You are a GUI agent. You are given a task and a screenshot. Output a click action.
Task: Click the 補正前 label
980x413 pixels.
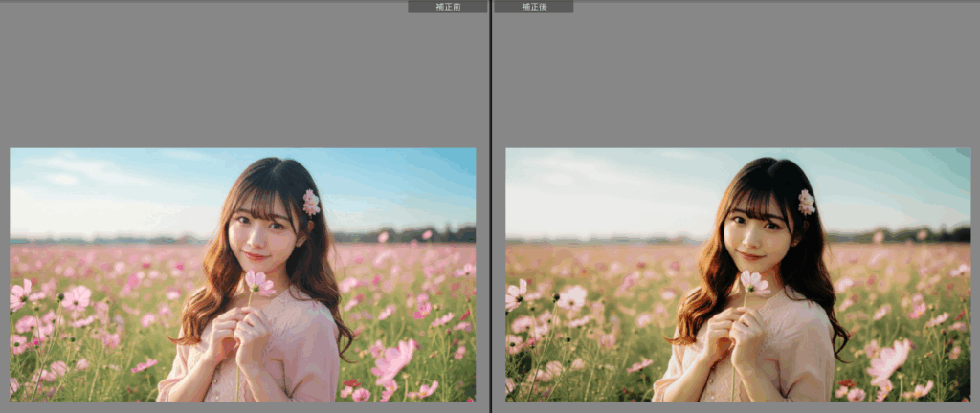(447, 7)
